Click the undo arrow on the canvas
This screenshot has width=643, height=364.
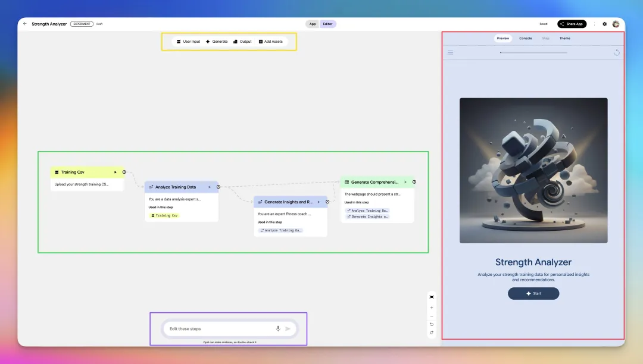pyautogui.click(x=432, y=324)
